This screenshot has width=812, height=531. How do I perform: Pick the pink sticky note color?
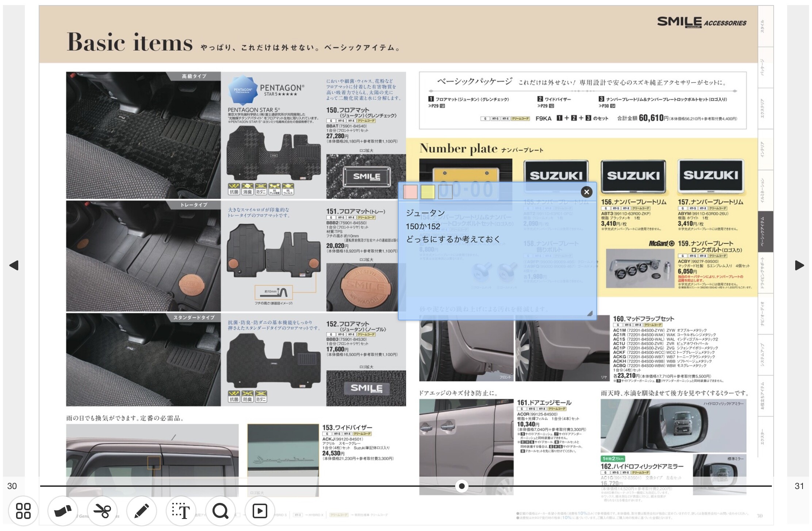(x=410, y=192)
